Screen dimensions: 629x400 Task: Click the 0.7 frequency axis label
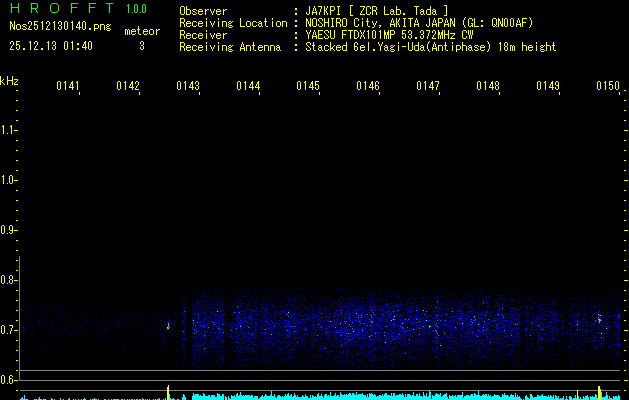pos(9,330)
